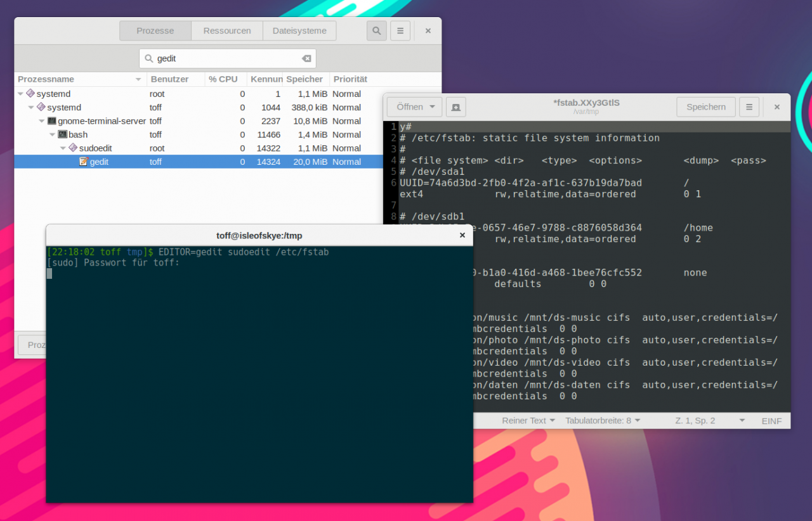
Task: Click the gnome-terminal-server process icon
Action: [51, 120]
